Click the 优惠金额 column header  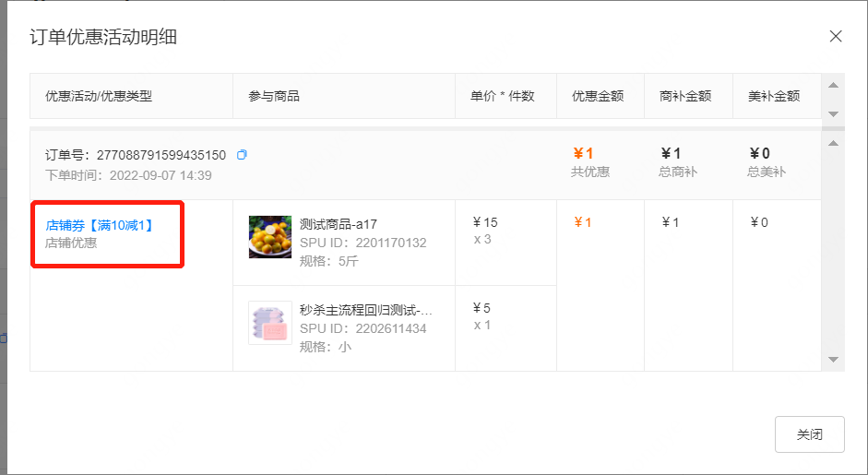[598, 96]
